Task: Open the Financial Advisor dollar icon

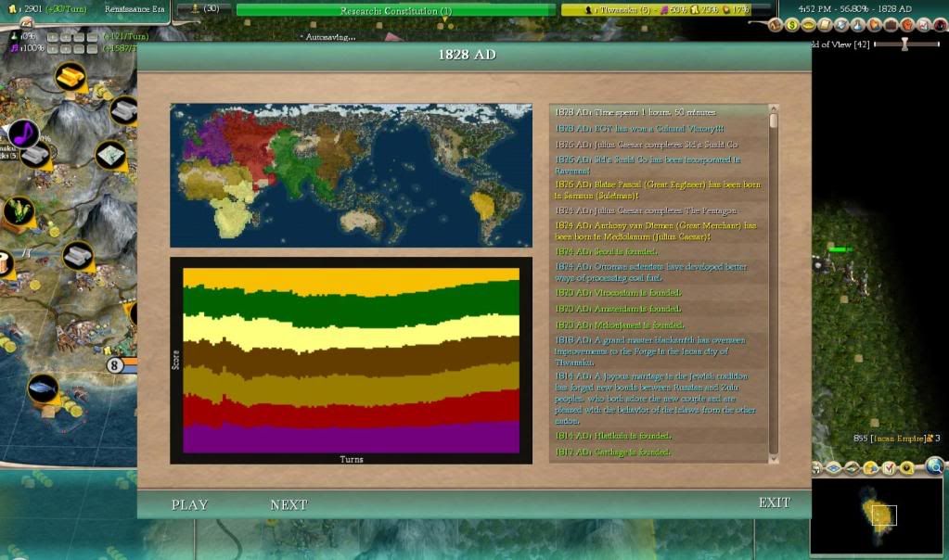Action: pos(792,25)
